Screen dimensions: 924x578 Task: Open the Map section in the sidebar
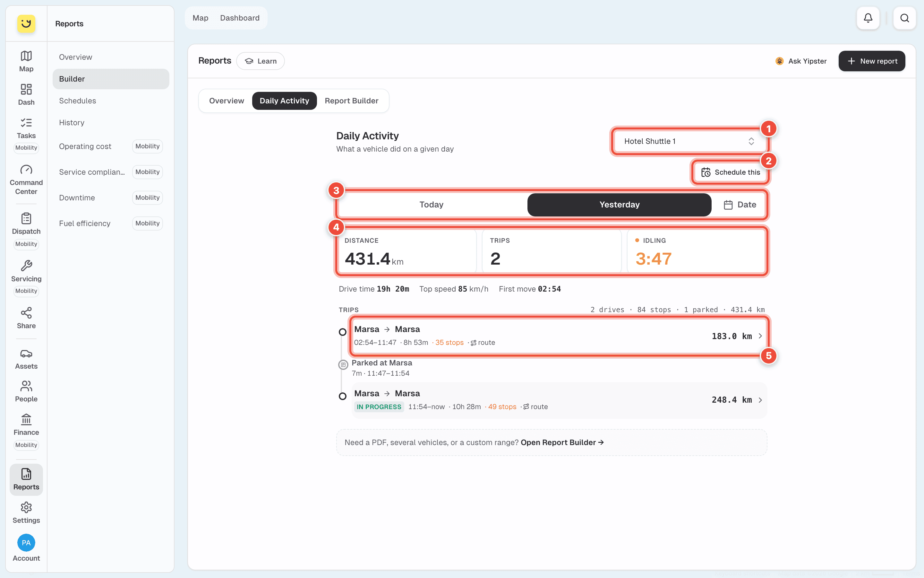point(26,61)
